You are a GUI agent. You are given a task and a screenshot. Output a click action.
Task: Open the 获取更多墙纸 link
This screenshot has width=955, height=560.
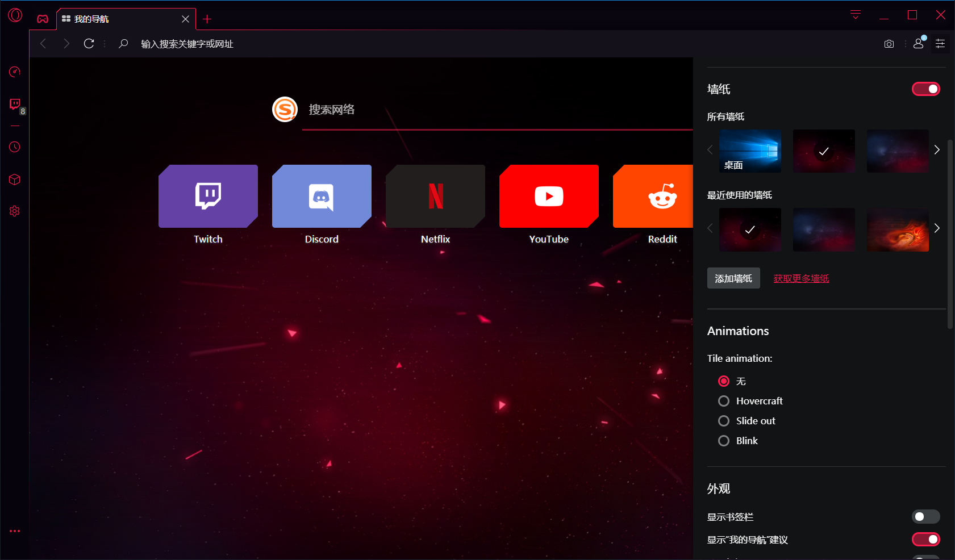[801, 278]
